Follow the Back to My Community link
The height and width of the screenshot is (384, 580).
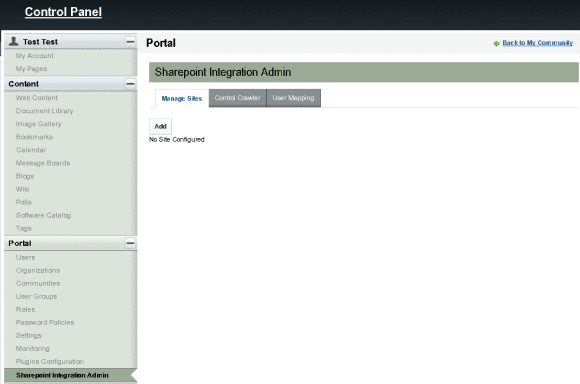pyautogui.click(x=537, y=43)
